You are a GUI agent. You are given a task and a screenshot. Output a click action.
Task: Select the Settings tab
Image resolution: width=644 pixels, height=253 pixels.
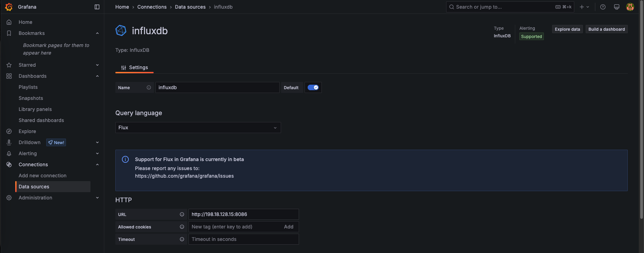click(x=134, y=67)
